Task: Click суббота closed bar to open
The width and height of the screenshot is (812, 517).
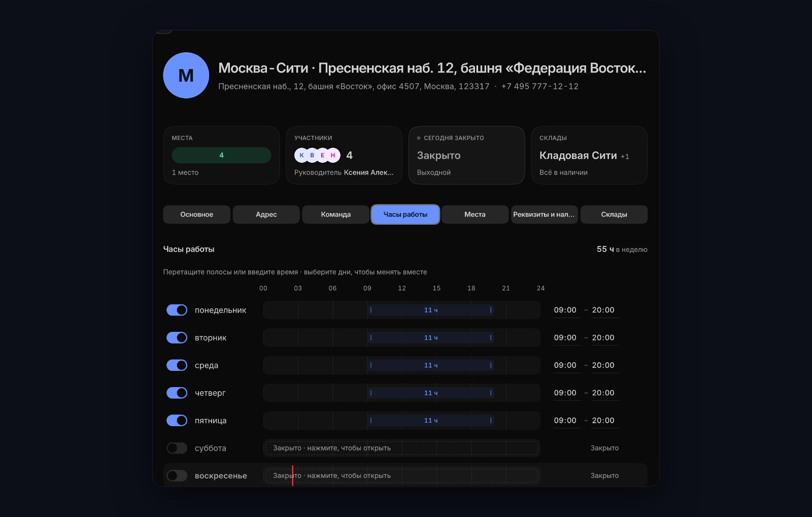Action: click(x=402, y=448)
